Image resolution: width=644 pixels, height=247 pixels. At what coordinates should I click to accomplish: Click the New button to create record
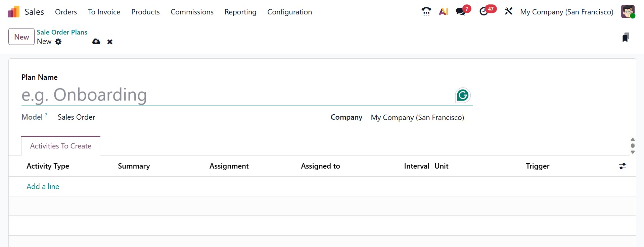click(x=21, y=37)
